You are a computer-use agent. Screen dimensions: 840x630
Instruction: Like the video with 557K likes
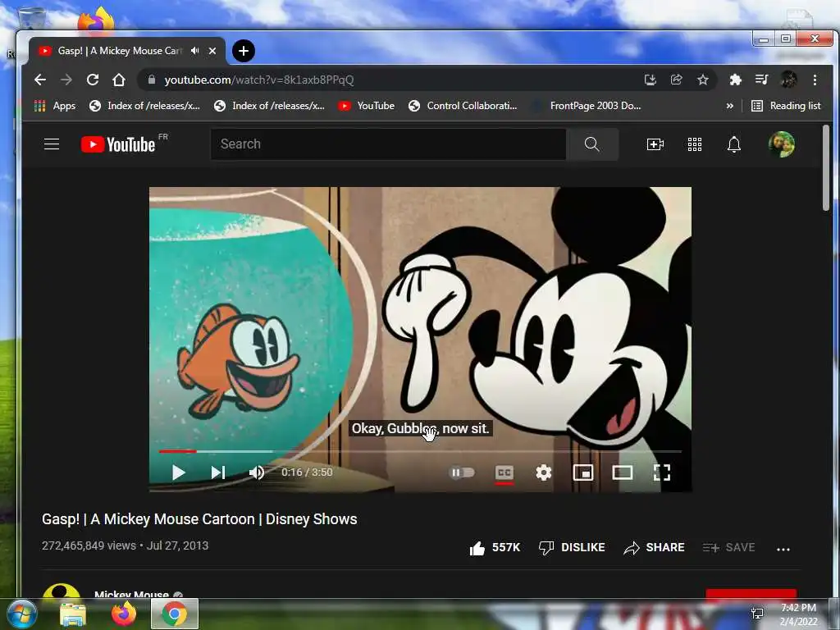tap(495, 547)
